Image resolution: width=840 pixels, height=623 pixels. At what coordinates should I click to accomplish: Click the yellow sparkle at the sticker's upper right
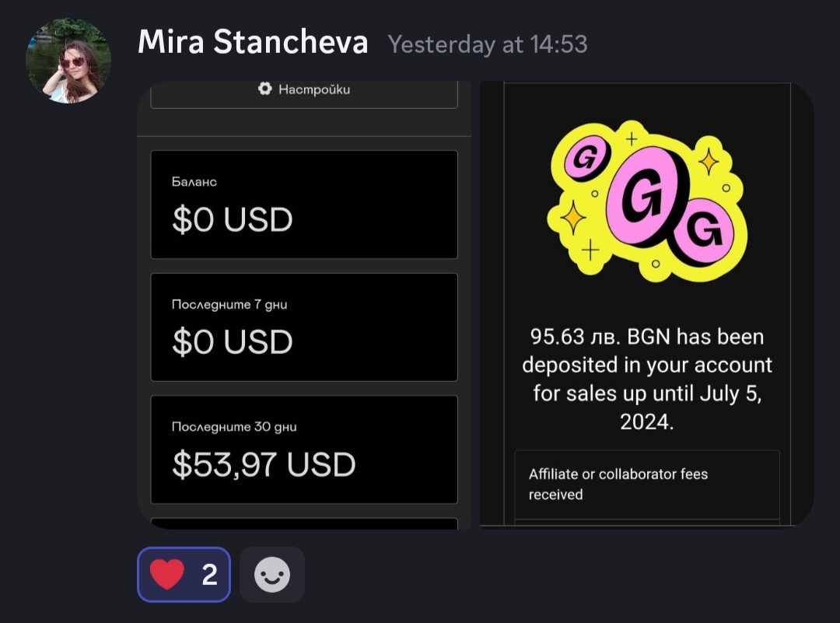tap(709, 161)
